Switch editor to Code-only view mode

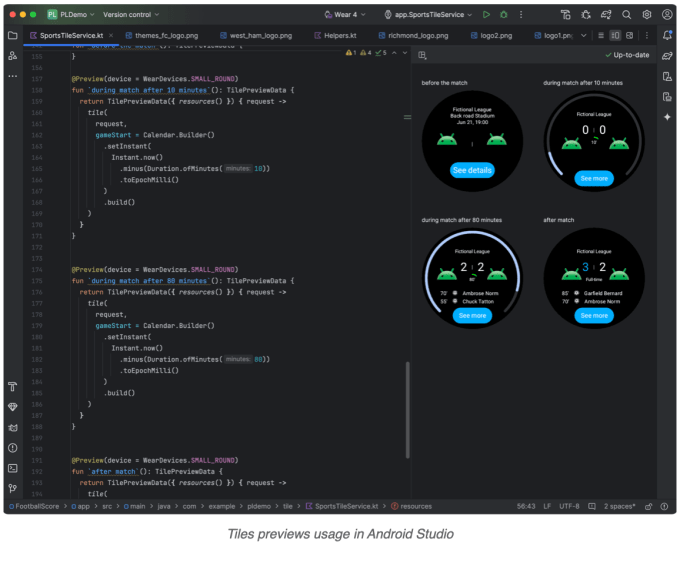click(x=600, y=35)
